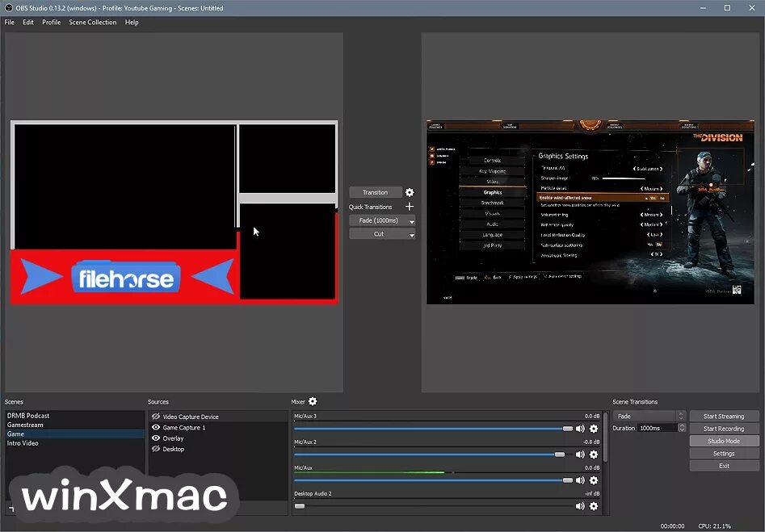Open the Edit menu
Viewport: 765px width, 532px height.
tap(28, 22)
